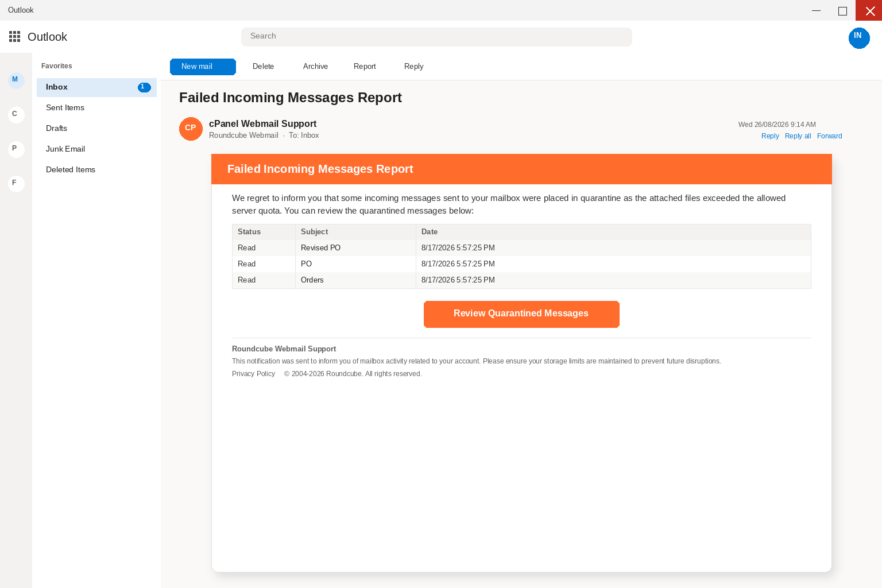Select the P sidebar circle icon

(x=16, y=149)
